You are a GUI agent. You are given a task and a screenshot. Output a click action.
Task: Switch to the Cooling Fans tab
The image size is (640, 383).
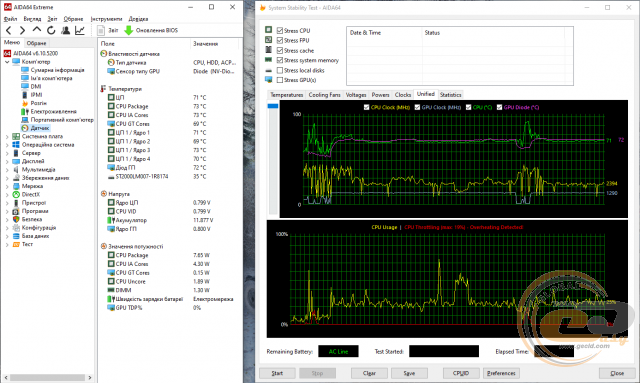click(x=324, y=95)
